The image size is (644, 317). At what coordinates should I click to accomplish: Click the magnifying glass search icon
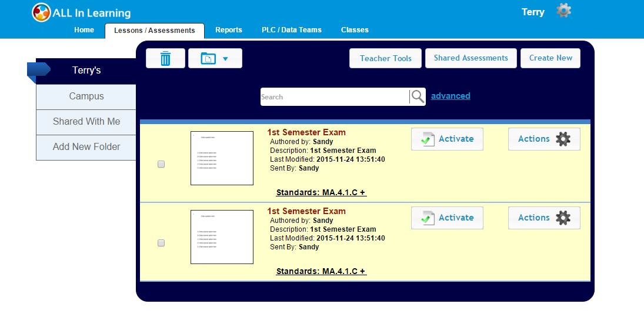[x=418, y=97]
